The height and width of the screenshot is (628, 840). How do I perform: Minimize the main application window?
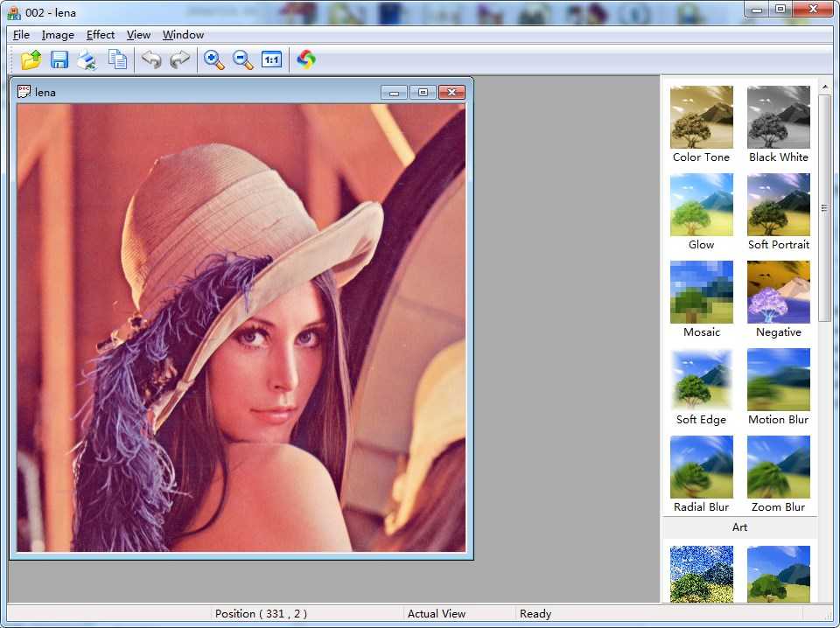pos(756,9)
